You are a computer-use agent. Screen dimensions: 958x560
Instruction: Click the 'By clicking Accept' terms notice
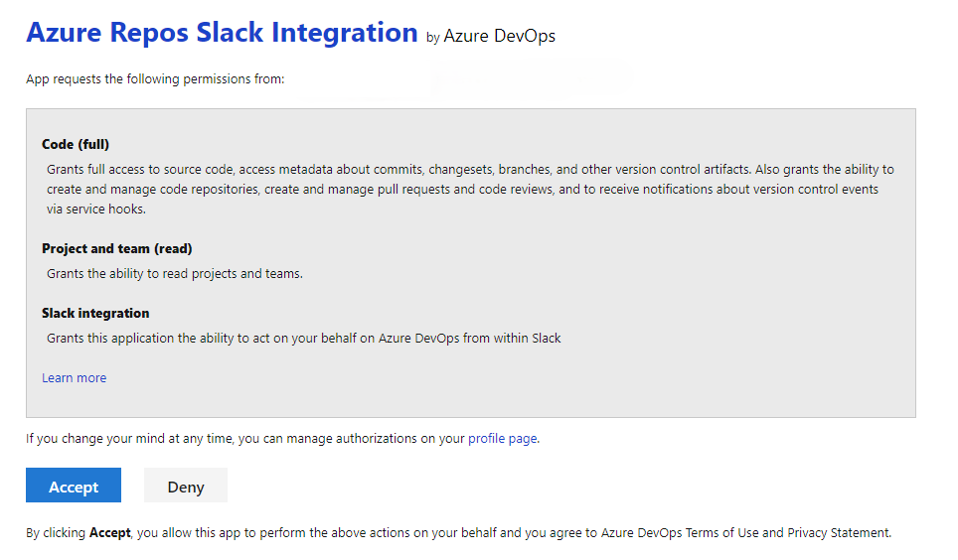pos(458,532)
